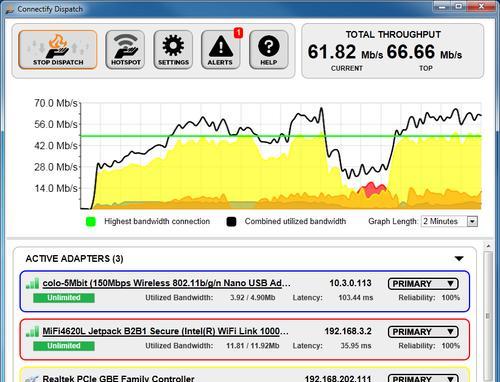Click the Stop Dispatch button
Screen dimensions: 500x382
58,50
